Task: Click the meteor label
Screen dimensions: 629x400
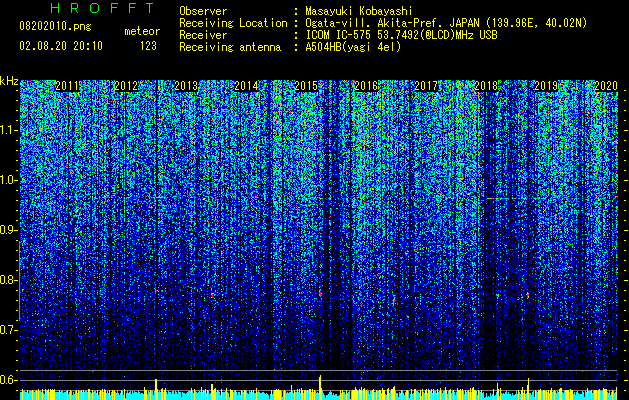Action: pos(142,32)
